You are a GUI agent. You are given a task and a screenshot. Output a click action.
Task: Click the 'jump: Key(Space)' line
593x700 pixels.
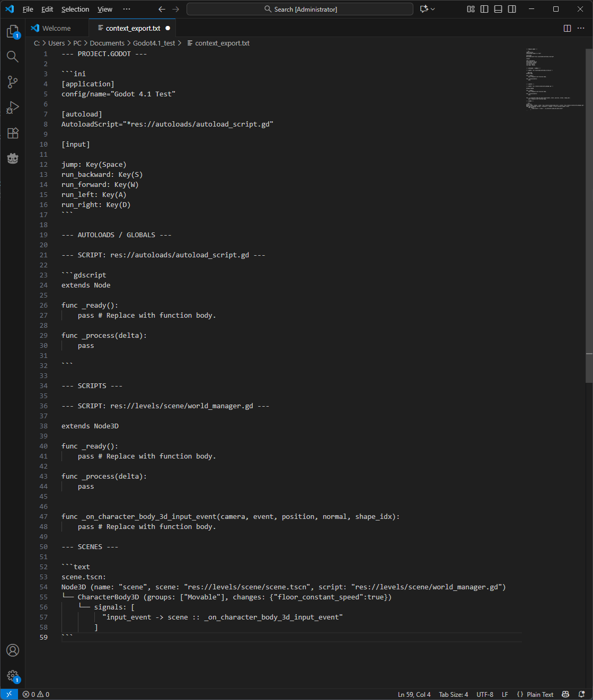coord(94,164)
